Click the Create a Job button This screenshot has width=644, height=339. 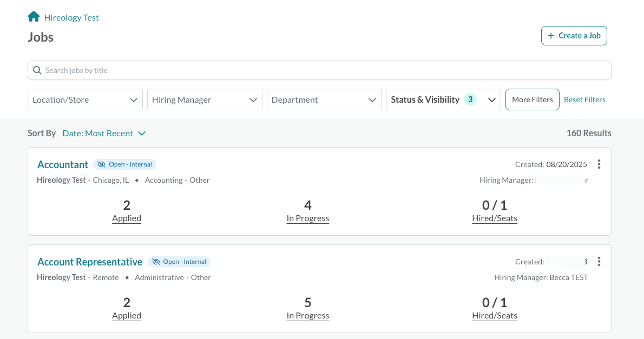[x=574, y=36]
